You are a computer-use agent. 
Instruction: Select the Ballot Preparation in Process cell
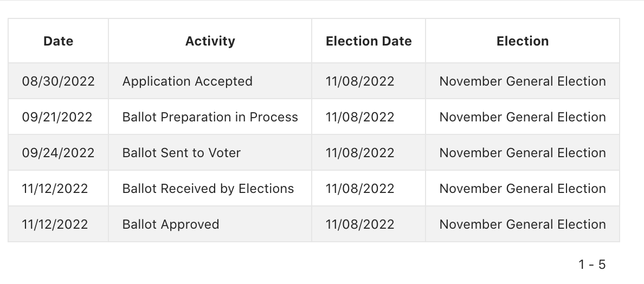pyautogui.click(x=210, y=117)
